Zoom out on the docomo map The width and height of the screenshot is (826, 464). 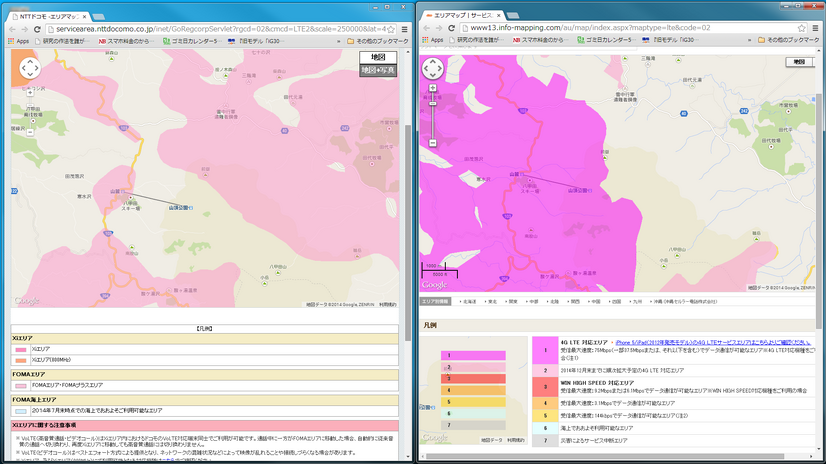pos(30,132)
